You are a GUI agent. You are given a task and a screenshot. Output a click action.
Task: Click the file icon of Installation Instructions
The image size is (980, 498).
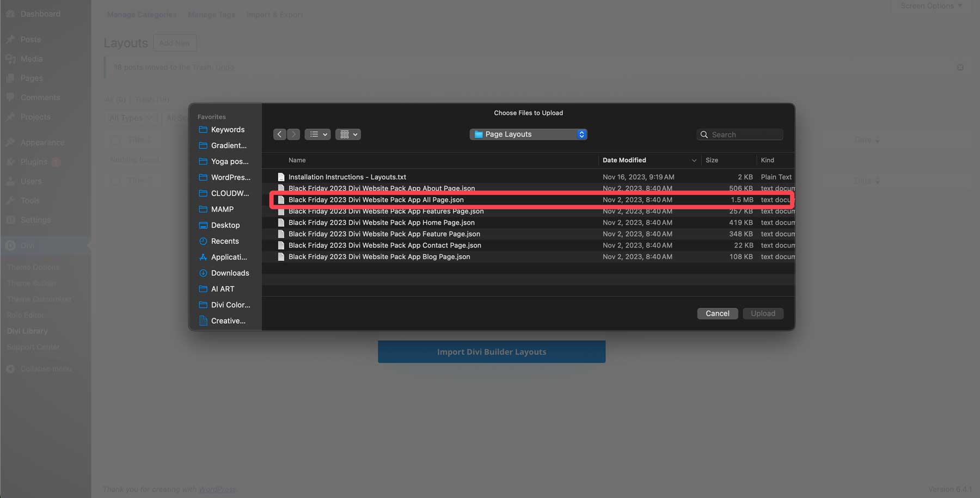click(x=281, y=177)
